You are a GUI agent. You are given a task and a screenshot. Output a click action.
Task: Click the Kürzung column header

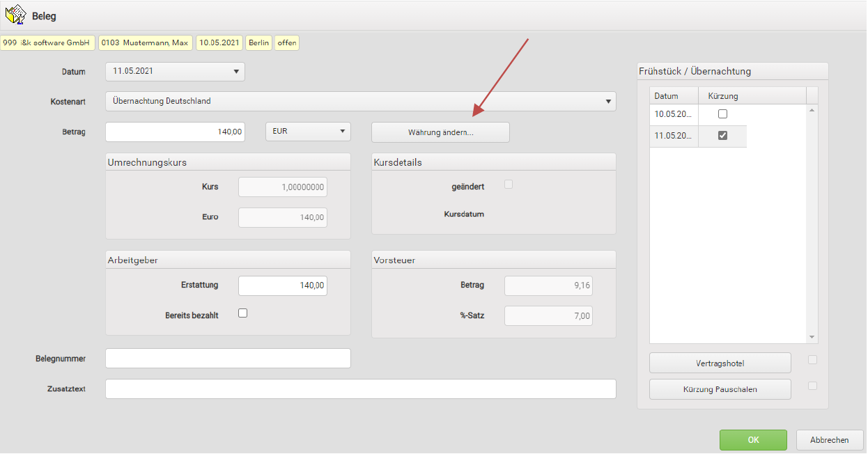point(723,96)
